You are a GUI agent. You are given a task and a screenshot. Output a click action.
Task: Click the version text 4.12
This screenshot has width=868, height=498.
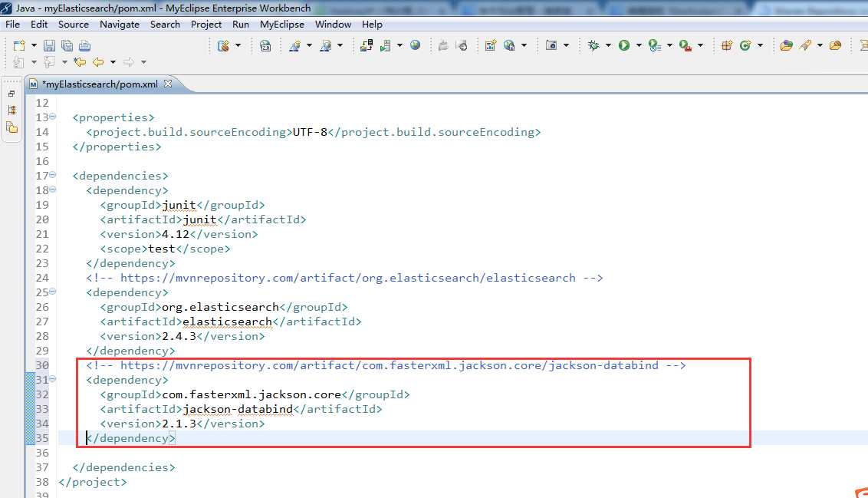[176, 234]
